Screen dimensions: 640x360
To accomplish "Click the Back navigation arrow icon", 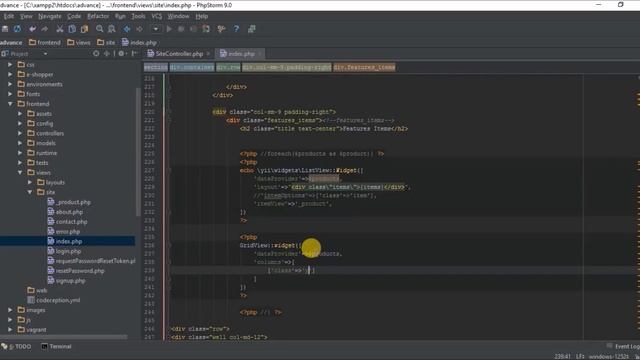I will click(127, 29).
